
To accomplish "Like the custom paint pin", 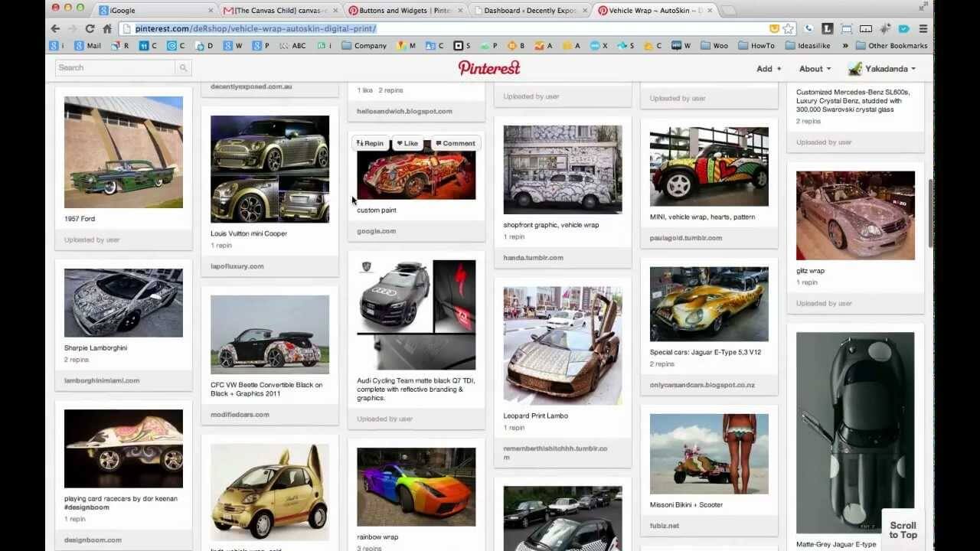I will tap(407, 143).
